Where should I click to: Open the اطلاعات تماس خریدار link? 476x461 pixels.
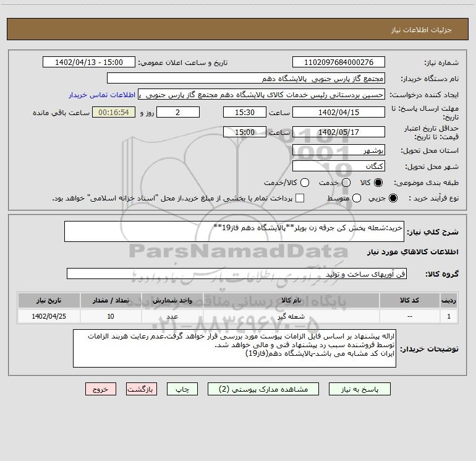pyautogui.click(x=102, y=95)
